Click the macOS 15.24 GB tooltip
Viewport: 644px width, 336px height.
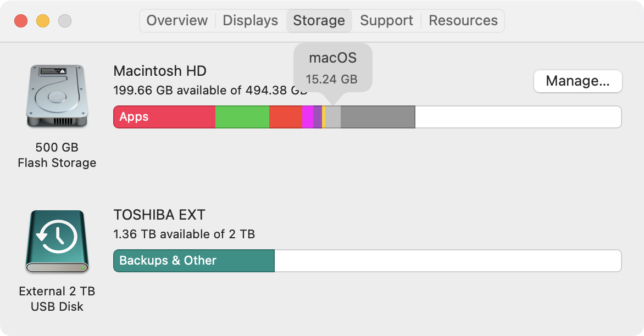coord(333,68)
